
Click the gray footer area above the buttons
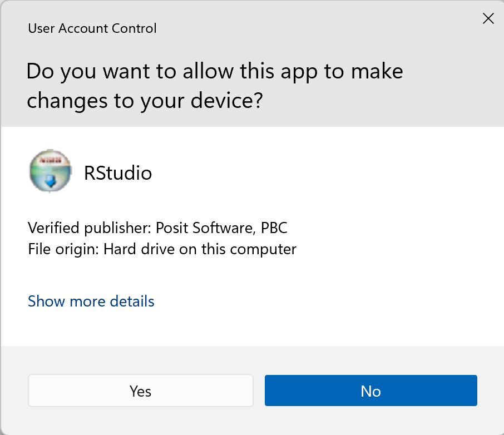tap(250, 359)
